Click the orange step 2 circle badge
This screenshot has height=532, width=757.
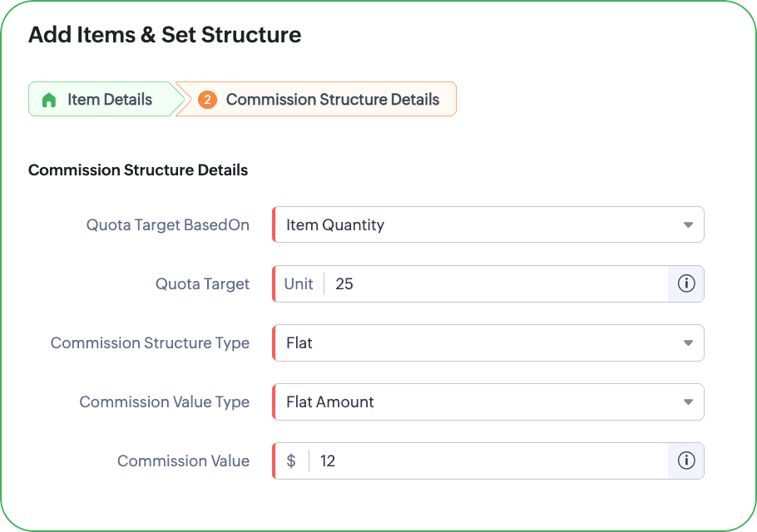207,100
